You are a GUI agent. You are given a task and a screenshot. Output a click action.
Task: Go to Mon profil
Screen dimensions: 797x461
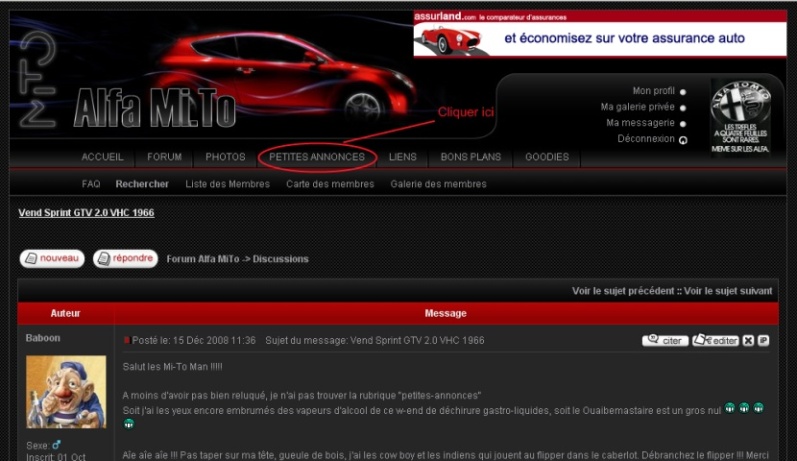(x=653, y=91)
